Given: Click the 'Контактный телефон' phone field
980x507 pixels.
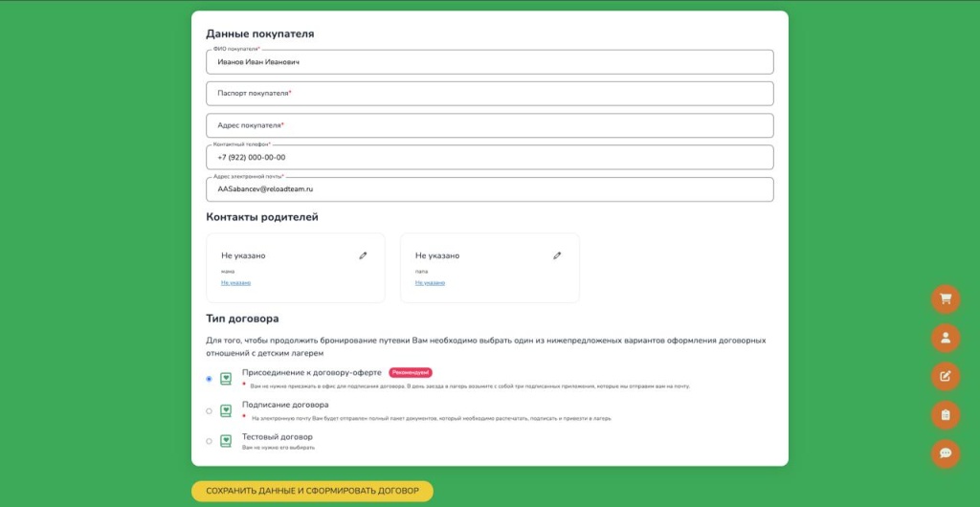Looking at the screenshot, I should click(489, 158).
